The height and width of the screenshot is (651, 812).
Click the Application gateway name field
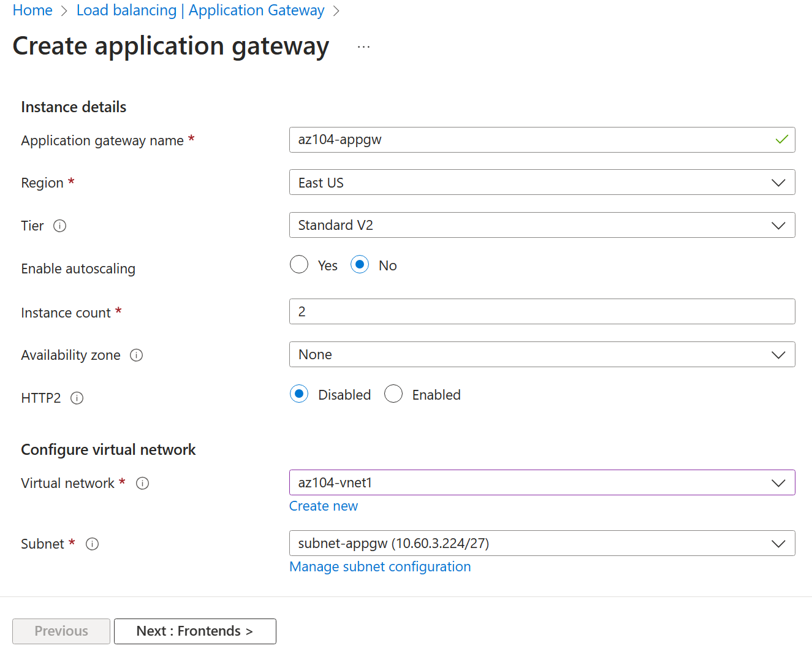point(542,139)
